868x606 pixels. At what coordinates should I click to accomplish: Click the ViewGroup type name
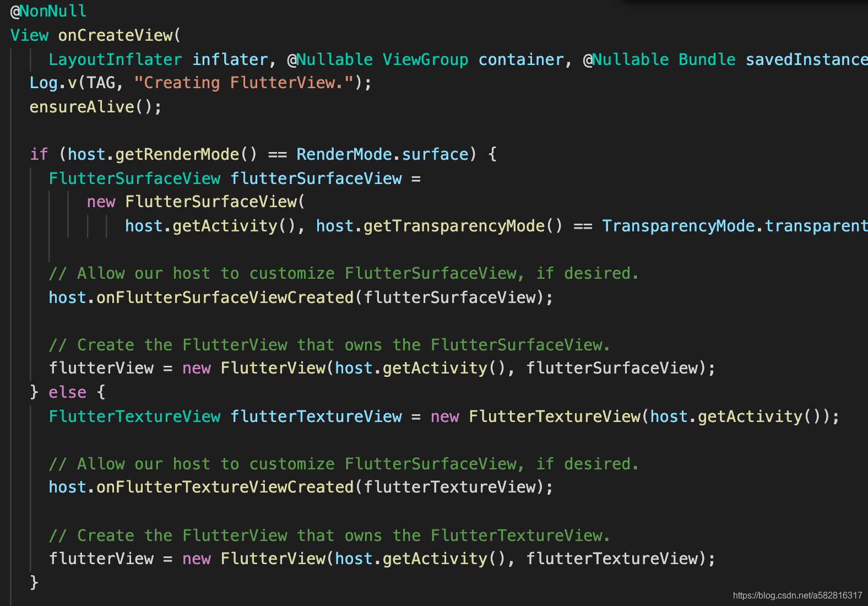click(x=425, y=59)
